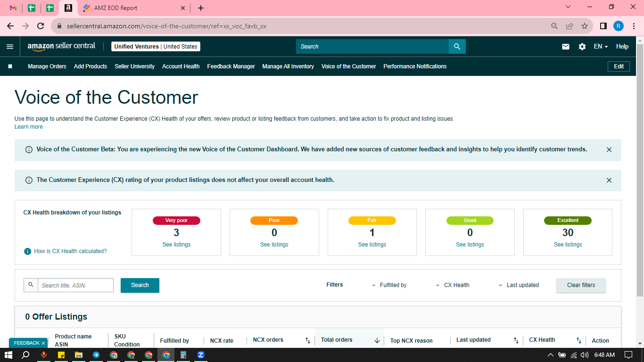Open the settings gear icon
This screenshot has width=644, height=362.
click(x=582, y=47)
